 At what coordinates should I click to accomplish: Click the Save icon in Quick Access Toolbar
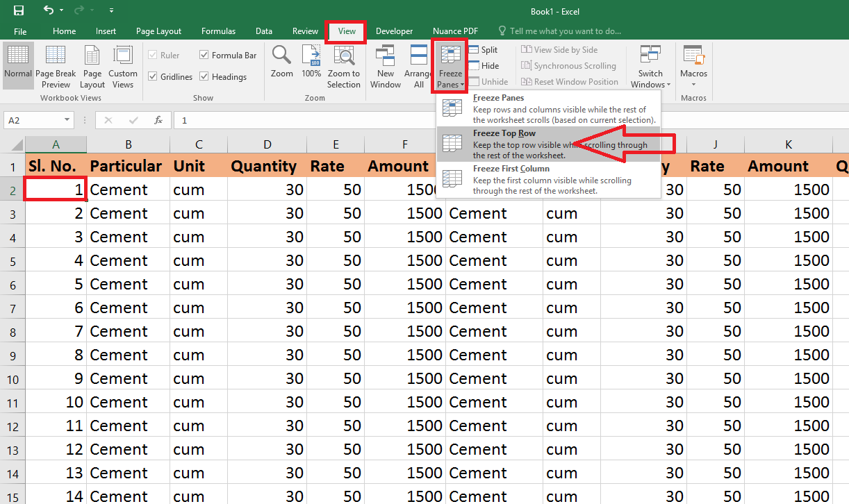[x=17, y=11]
